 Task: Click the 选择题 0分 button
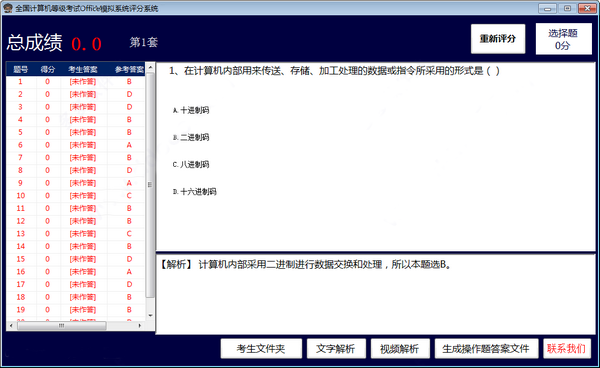(563, 39)
